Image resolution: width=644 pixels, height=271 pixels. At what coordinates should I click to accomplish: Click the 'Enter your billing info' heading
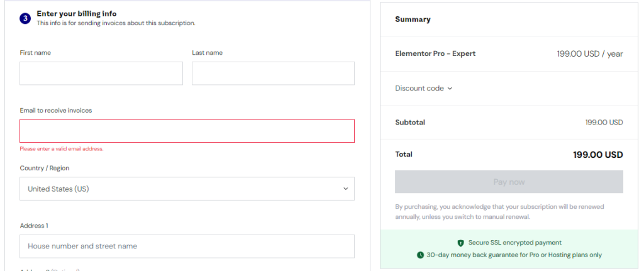pyautogui.click(x=76, y=14)
